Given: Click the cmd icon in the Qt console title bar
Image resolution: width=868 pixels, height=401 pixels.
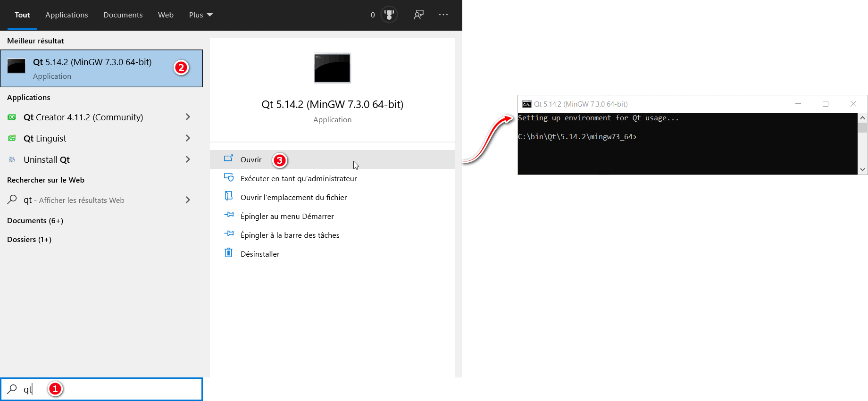Looking at the screenshot, I should tap(527, 104).
